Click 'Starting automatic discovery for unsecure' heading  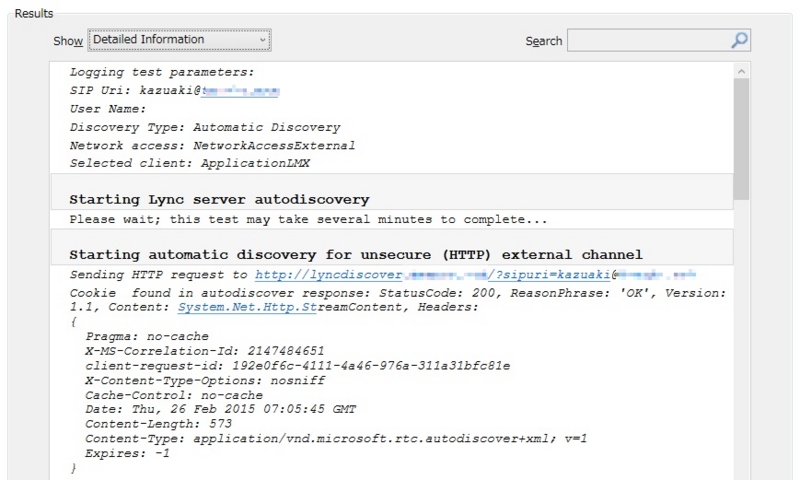tap(356, 255)
